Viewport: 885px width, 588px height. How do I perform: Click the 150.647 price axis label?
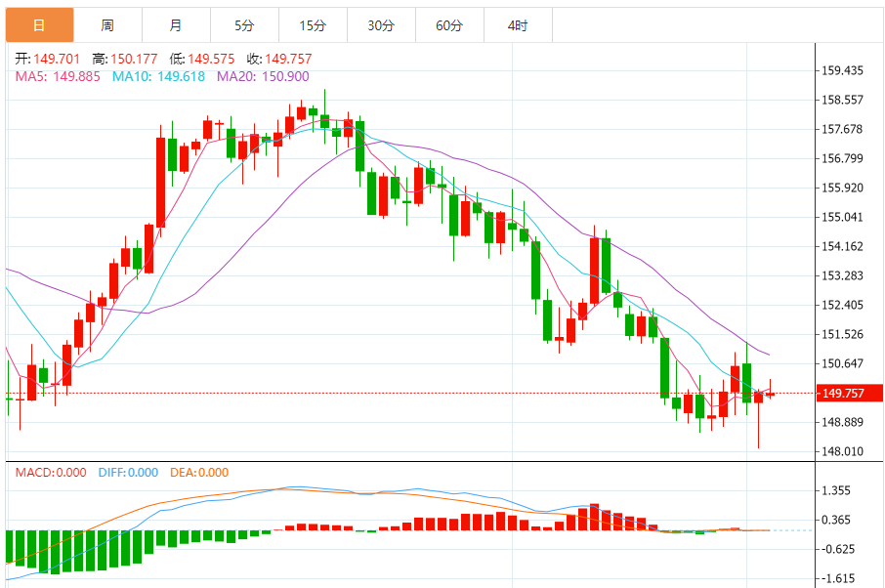842,364
